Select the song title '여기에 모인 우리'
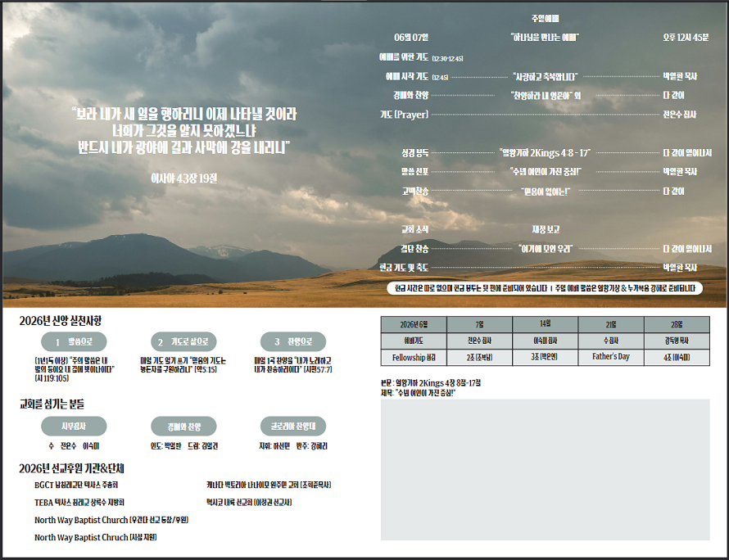The image size is (729, 560). click(546, 249)
